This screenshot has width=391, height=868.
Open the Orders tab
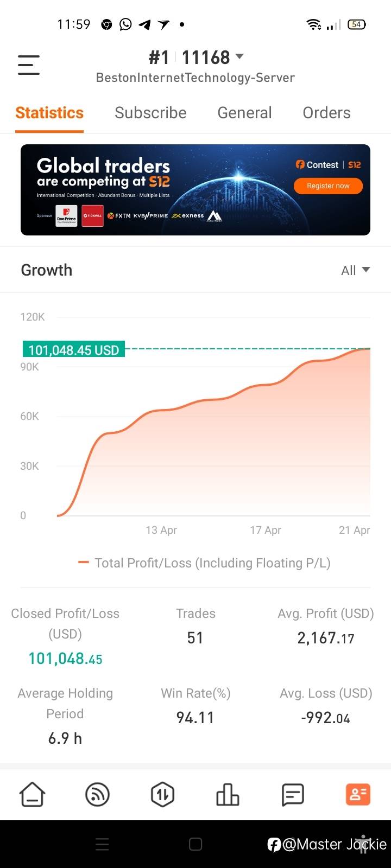(x=326, y=113)
